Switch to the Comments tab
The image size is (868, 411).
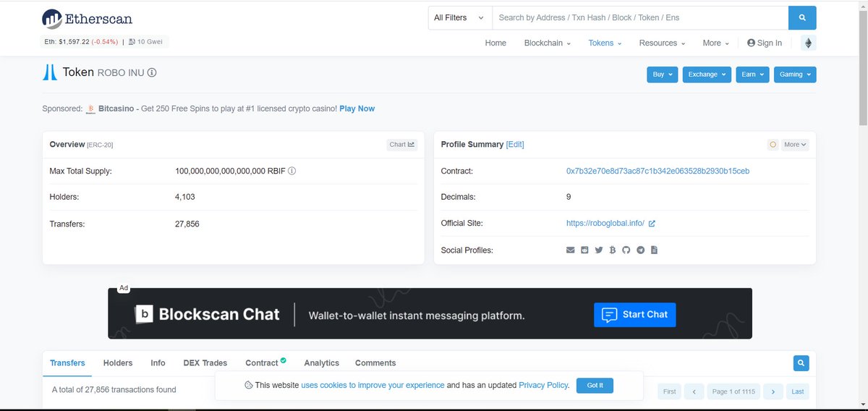coord(375,363)
